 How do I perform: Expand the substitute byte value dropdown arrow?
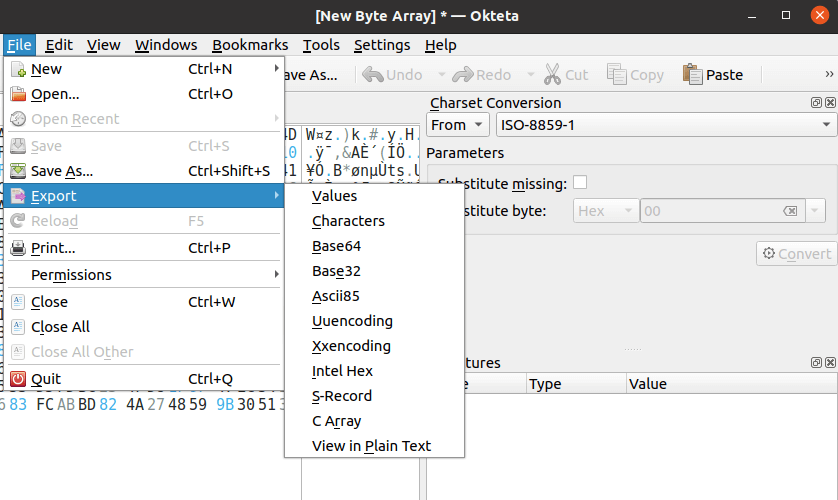coord(814,211)
